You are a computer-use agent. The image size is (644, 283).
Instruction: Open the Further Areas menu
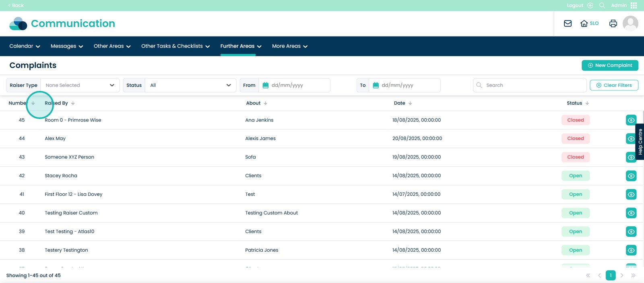[x=241, y=46]
